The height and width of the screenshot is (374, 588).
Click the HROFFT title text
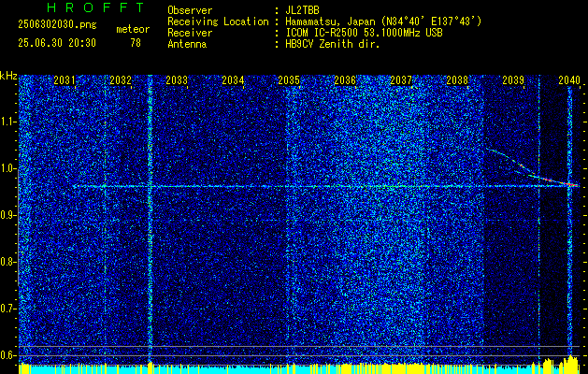click(x=96, y=7)
